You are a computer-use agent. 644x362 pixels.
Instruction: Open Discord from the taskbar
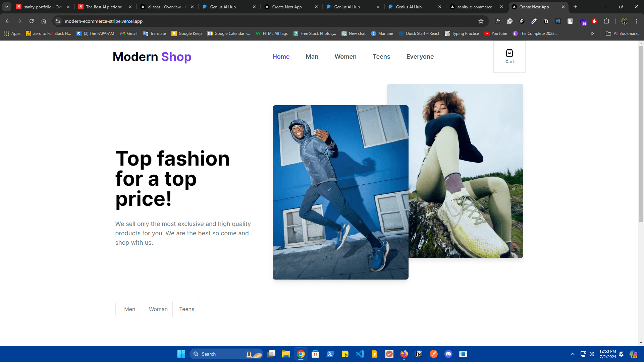click(448, 354)
